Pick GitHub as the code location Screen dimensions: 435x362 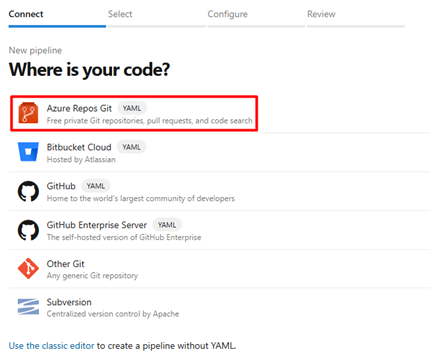(x=219, y=191)
